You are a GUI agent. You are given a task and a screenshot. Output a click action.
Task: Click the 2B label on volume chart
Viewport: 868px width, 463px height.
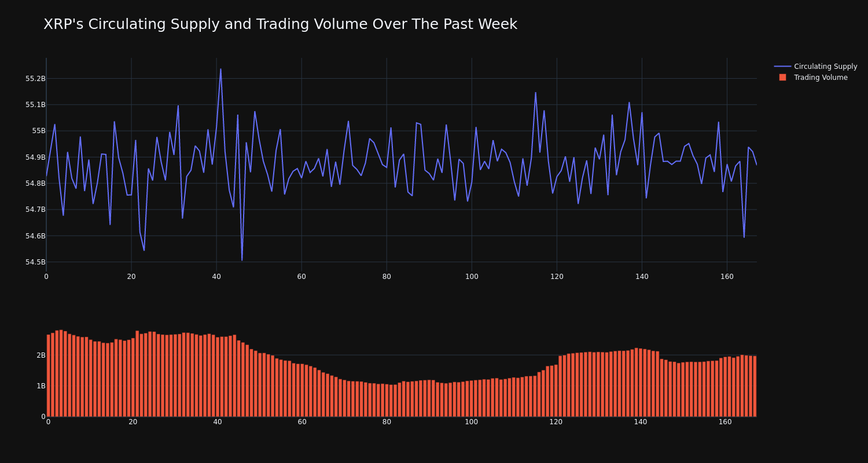point(41,355)
